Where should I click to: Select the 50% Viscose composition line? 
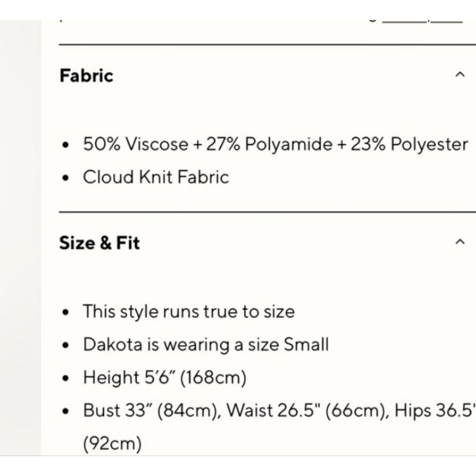tap(275, 144)
